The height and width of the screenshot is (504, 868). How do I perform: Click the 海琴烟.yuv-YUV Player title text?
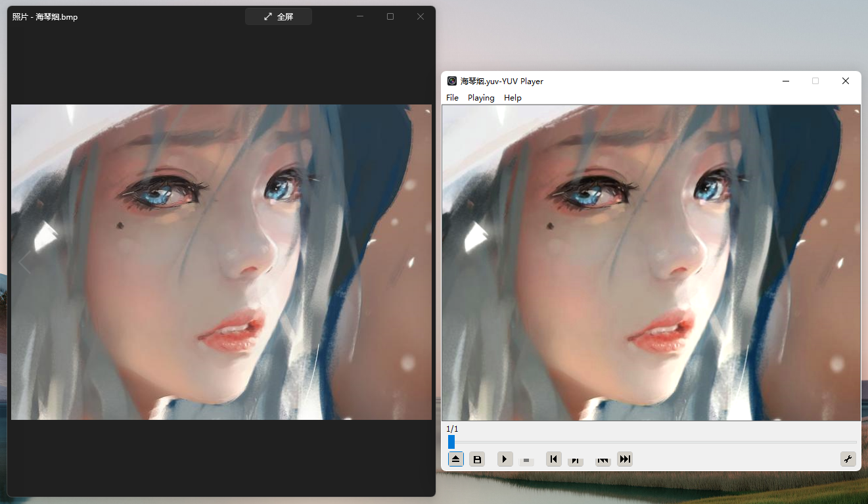[502, 81]
